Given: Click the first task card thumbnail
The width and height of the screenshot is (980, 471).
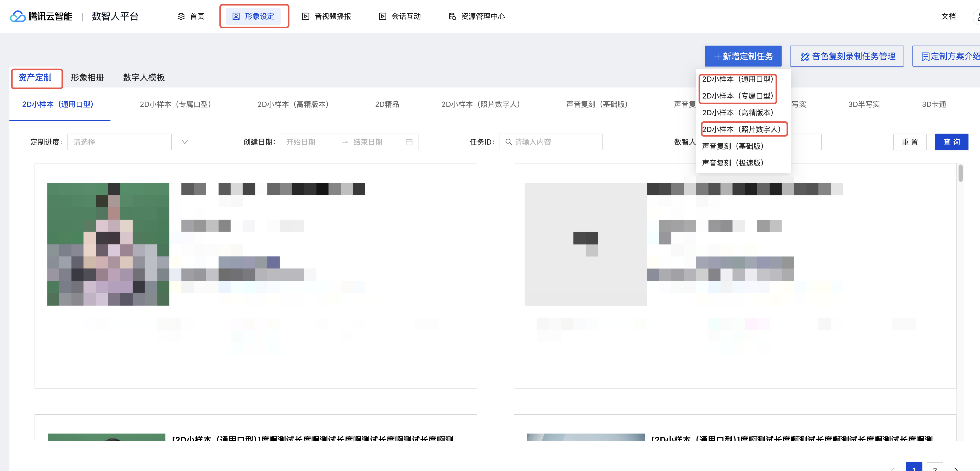Looking at the screenshot, I should point(108,244).
